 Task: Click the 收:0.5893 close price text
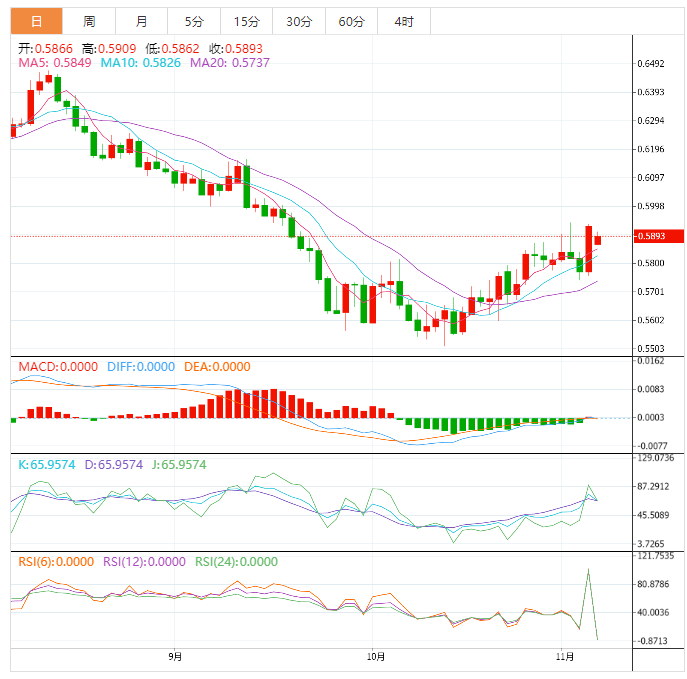[236, 49]
